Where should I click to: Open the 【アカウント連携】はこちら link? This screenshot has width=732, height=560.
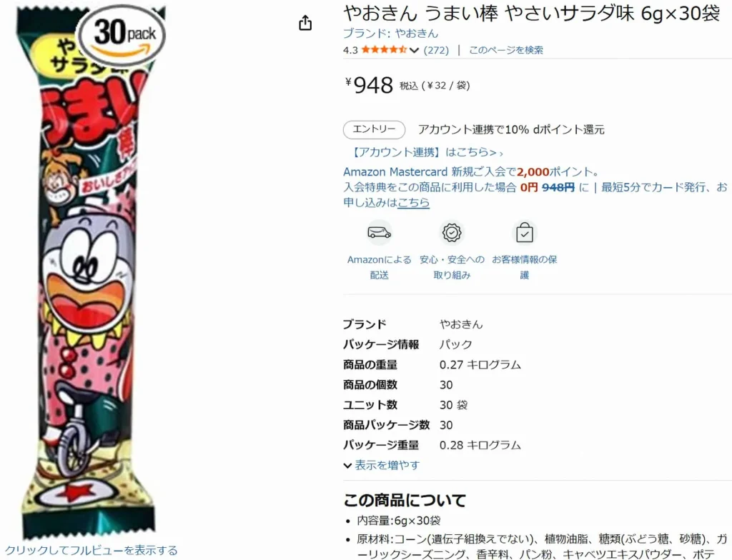pos(424,152)
